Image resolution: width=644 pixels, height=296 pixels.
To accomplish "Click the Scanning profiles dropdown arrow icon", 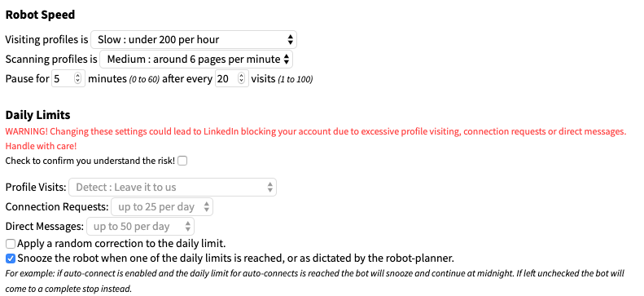I will click(287, 60).
